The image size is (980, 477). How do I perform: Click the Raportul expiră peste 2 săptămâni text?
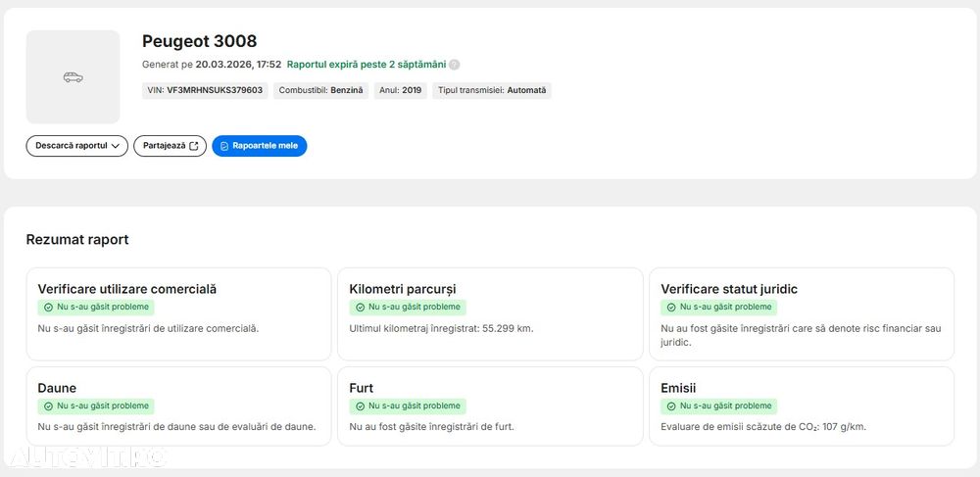(367, 65)
